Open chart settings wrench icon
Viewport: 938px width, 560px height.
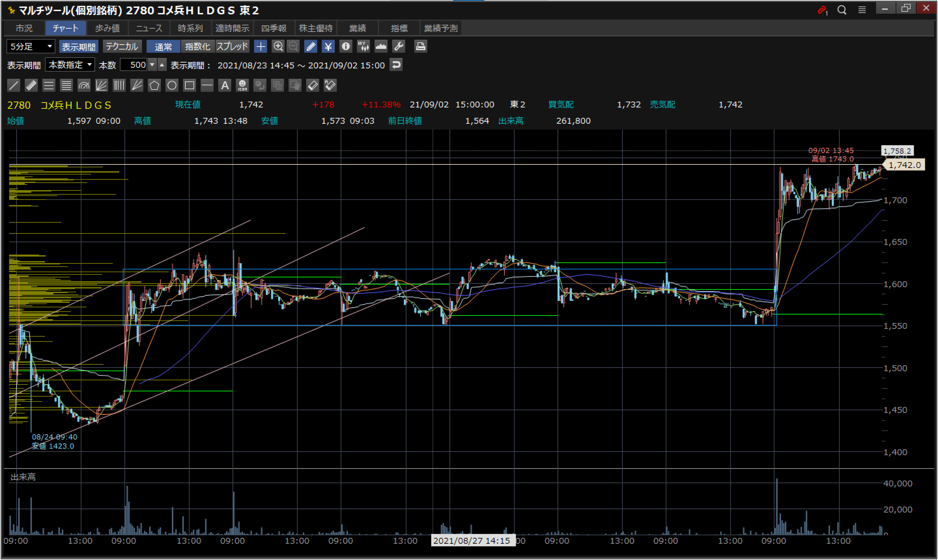[399, 47]
